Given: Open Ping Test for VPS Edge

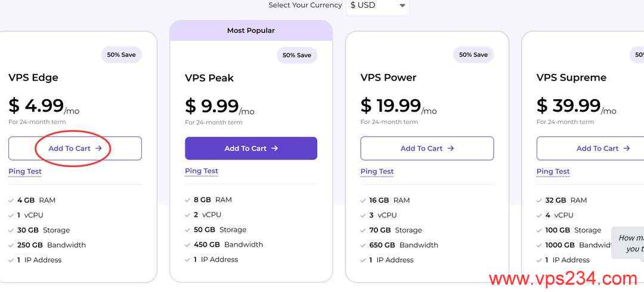Looking at the screenshot, I should [x=25, y=171].
